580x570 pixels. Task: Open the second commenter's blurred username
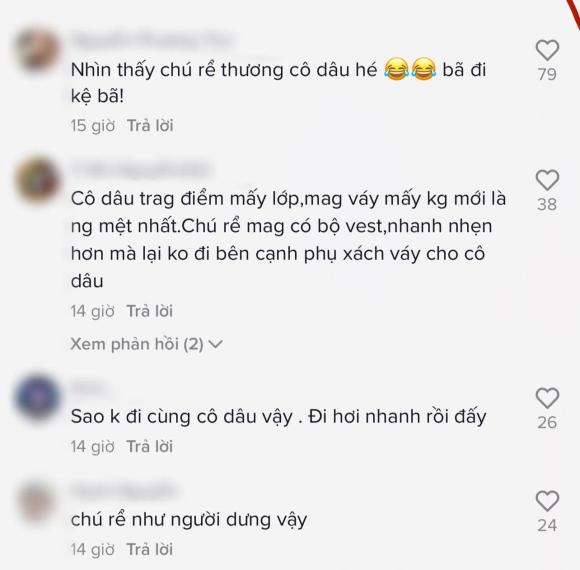(141, 170)
